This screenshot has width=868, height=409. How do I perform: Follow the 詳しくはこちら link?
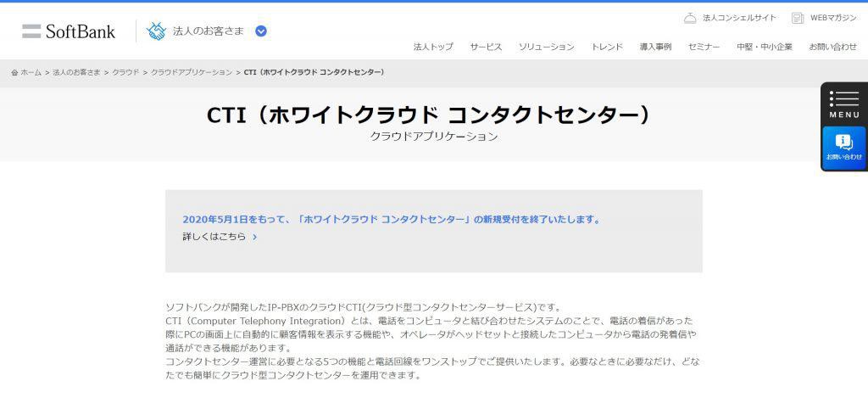(x=214, y=237)
